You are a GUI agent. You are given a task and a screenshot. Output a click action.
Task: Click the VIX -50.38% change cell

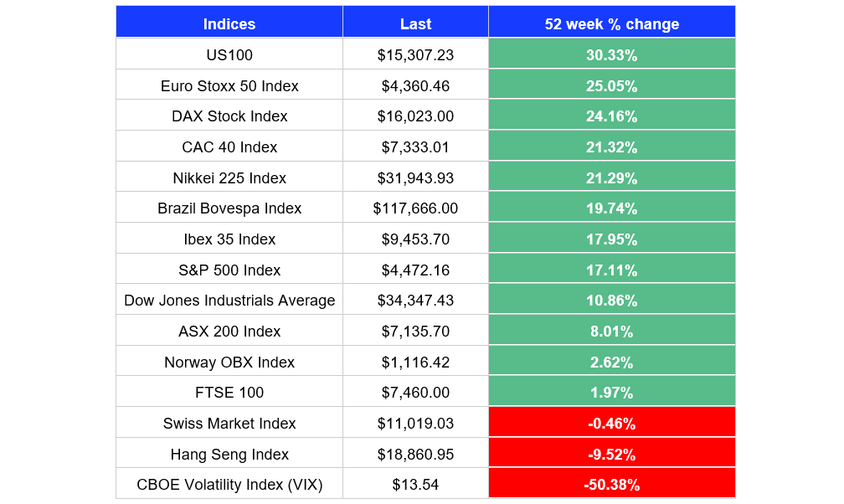612,485
